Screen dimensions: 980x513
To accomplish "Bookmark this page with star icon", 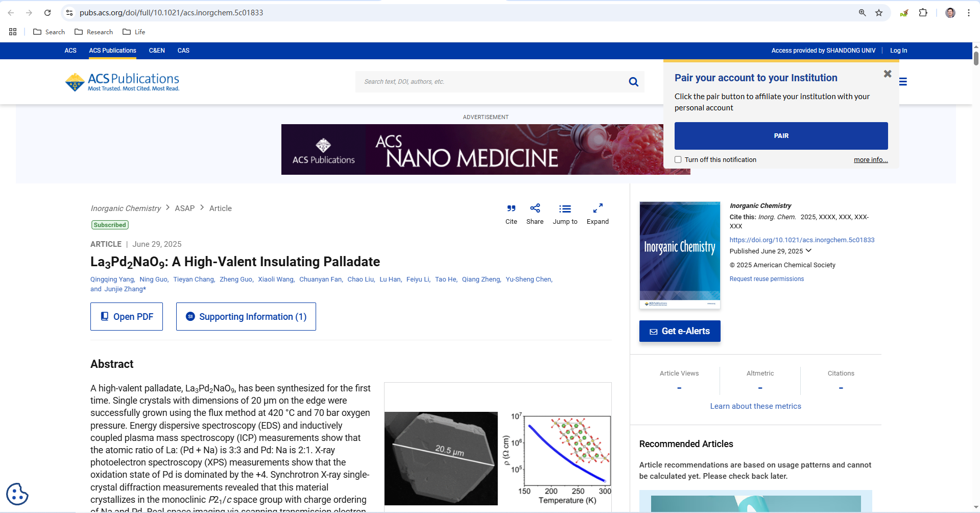I will [879, 13].
